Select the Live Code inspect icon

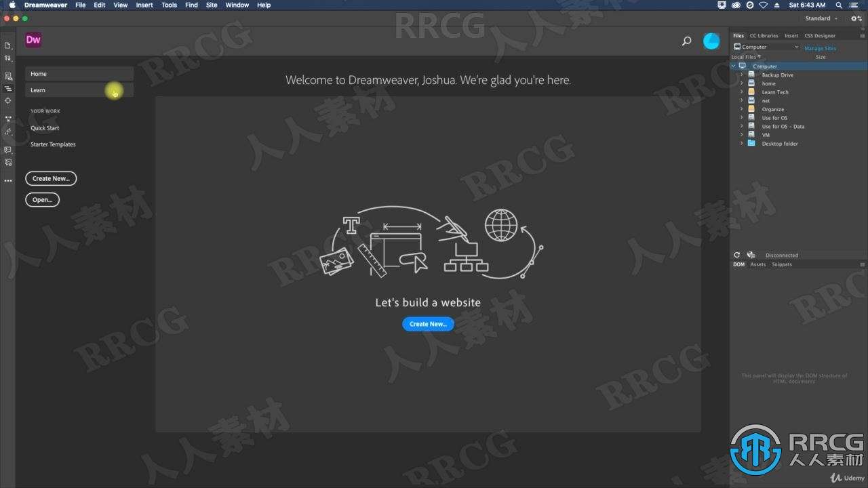8,77
